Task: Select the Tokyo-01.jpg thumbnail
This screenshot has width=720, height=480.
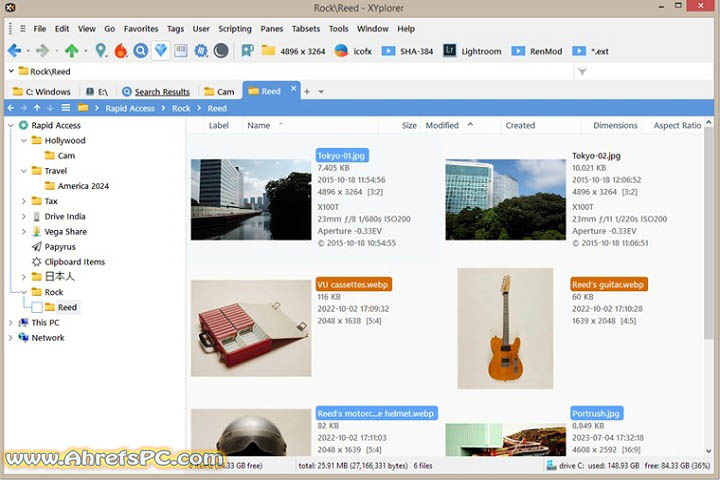Action: (x=251, y=199)
